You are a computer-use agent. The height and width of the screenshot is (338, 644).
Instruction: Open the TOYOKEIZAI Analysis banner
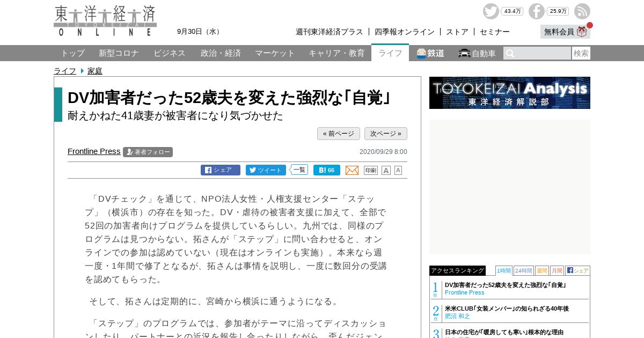click(x=510, y=93)
